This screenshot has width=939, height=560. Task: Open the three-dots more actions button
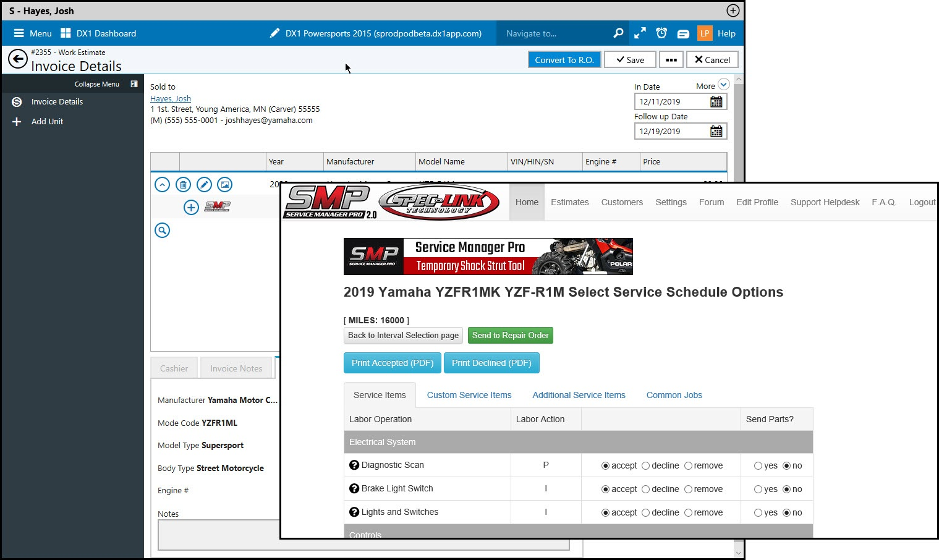[671, 60]
